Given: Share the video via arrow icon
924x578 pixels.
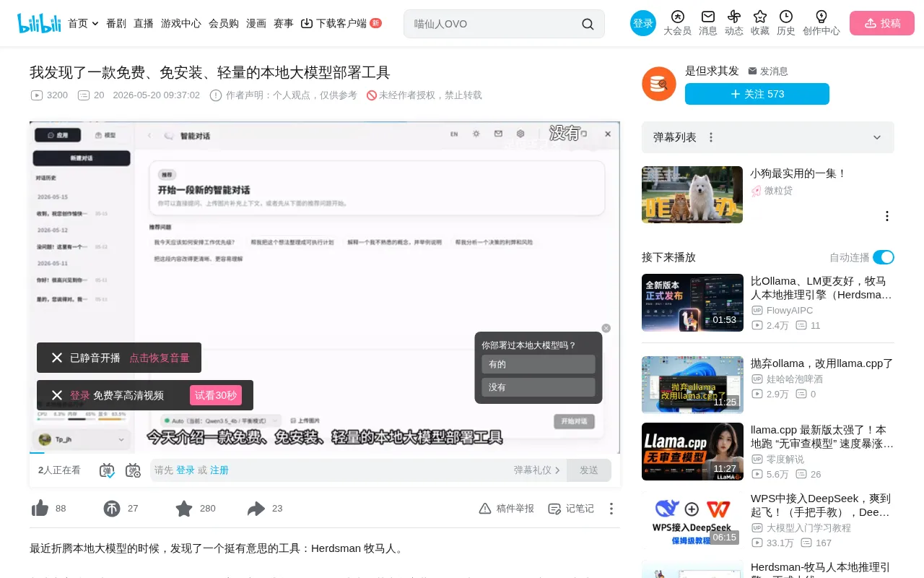Looking at the screenshot, I should (256, 509).
